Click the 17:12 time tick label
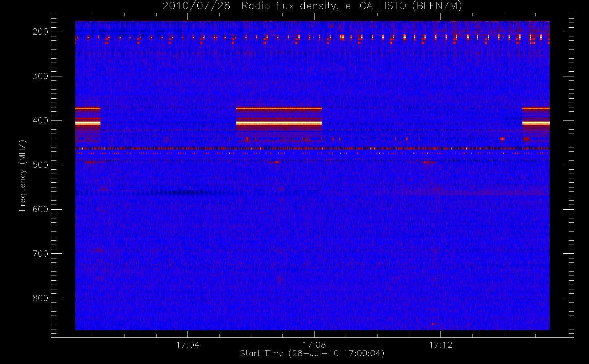 441,345
